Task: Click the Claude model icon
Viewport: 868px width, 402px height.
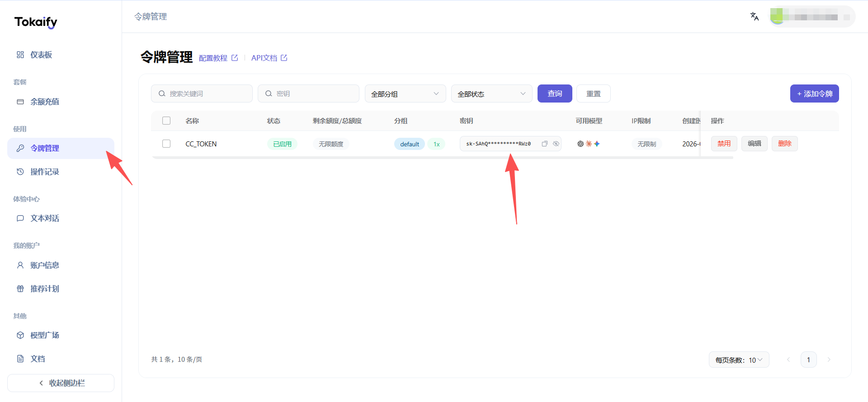Action: pos(589,144)
